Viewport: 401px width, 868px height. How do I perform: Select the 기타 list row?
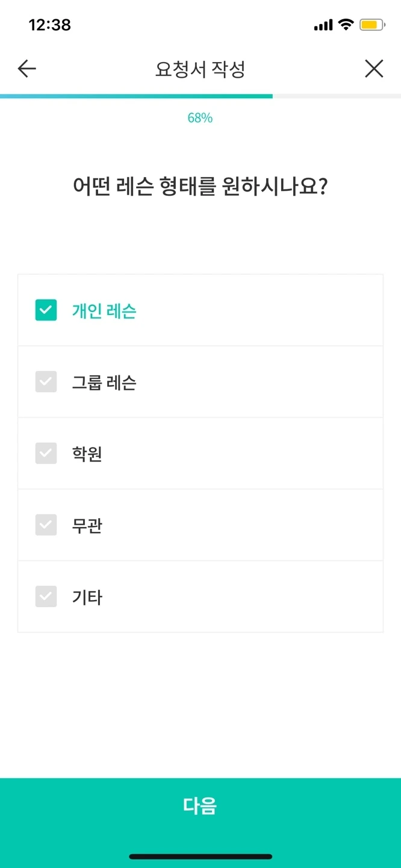pos(200,596)
